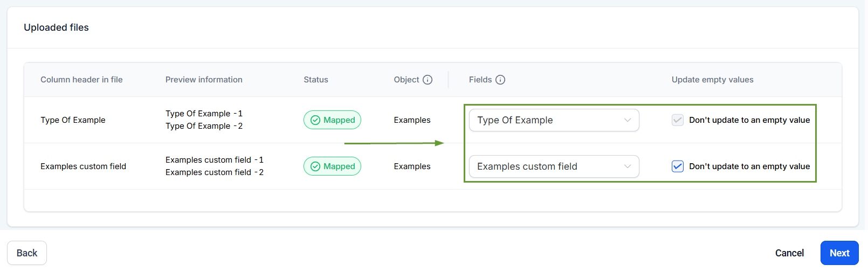Viewport: 868px width, 272px height.
Task: Click the chevron on the Type Of Example dropdown
Action: tap(628, 120)
